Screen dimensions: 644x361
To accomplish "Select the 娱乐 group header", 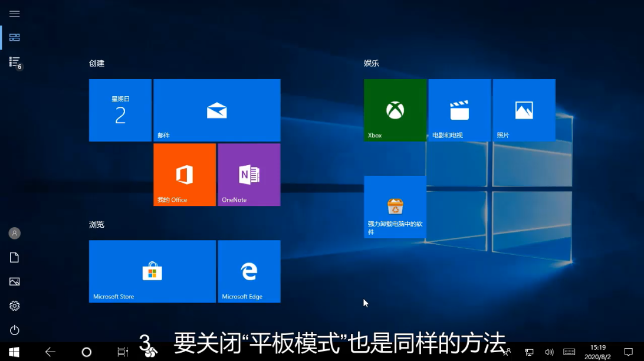I will 372,63.
